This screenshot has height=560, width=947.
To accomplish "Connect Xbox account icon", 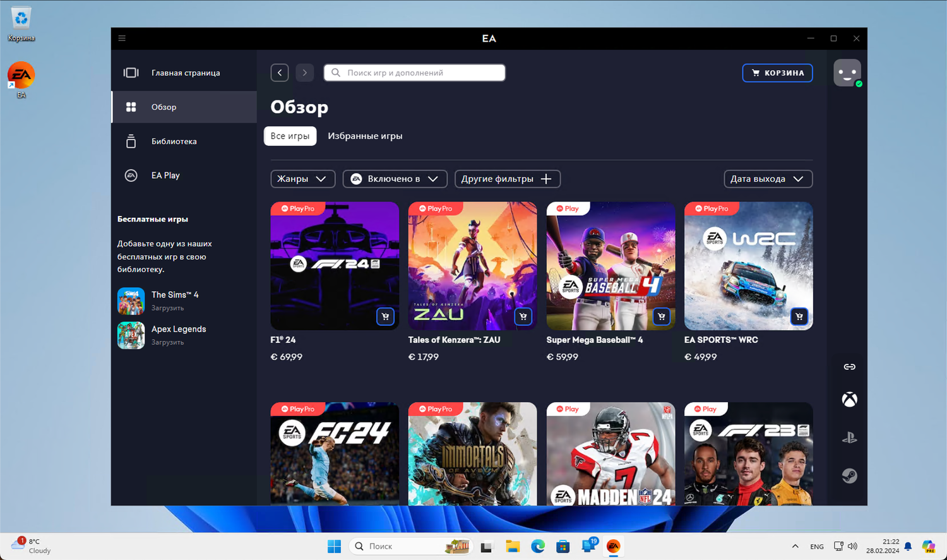I will 850,400.
